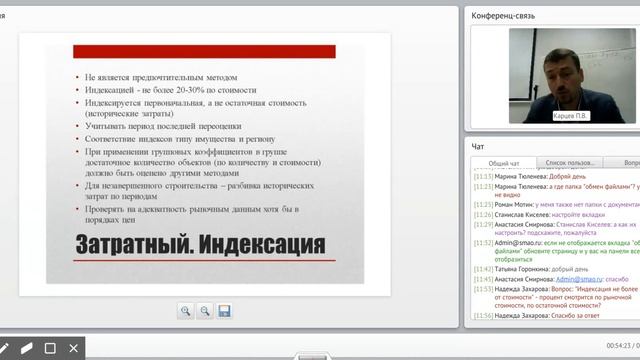Click the Карцев П.В. name label

pyautogui.click(x=571, y=116)
